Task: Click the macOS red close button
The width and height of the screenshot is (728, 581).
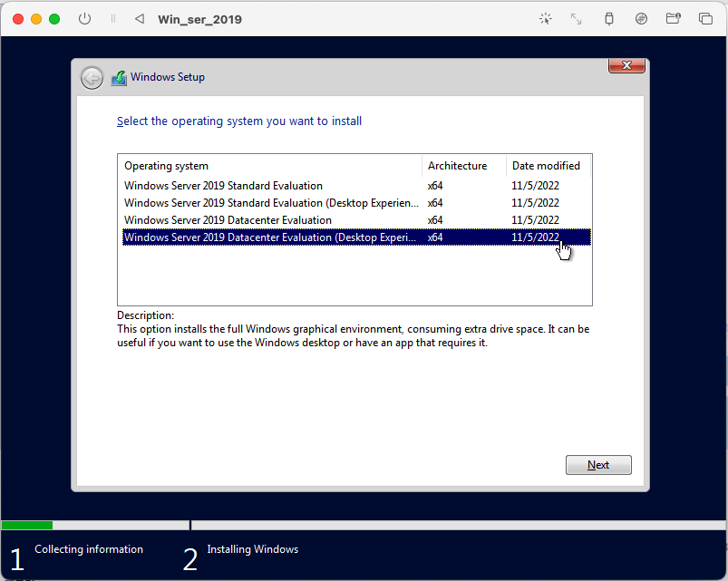Action: (x=18, y=19)
